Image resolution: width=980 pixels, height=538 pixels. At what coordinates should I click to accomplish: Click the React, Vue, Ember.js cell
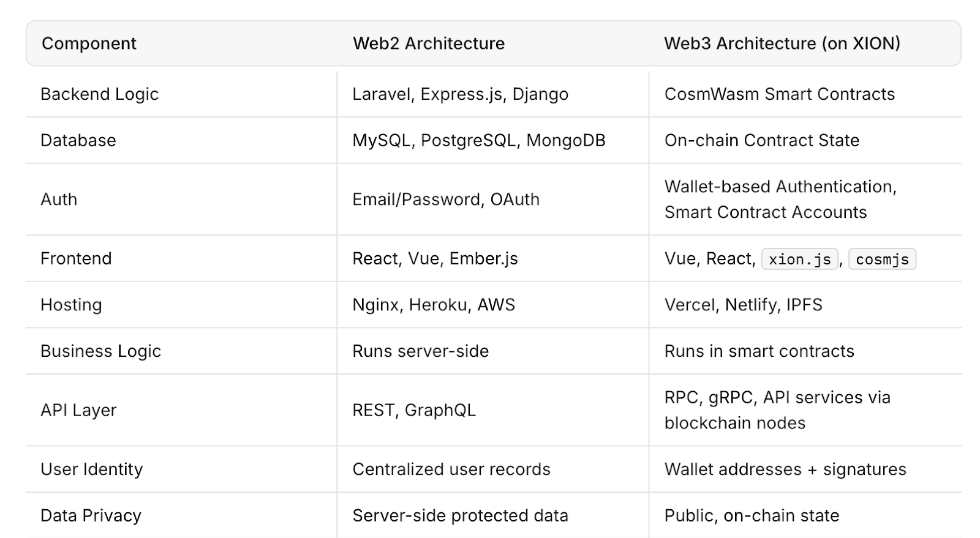435,258
